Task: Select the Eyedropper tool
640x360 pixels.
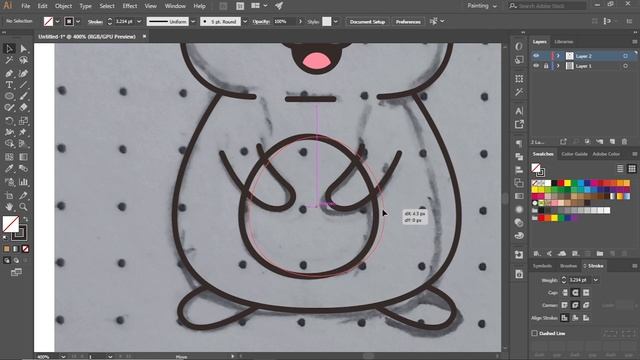Action: coord(9,169)
